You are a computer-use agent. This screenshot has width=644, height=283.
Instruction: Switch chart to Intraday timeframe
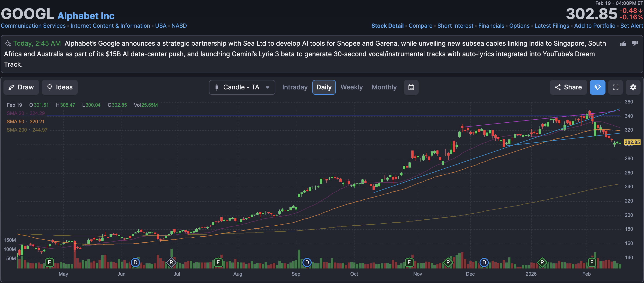coord(295,87)
